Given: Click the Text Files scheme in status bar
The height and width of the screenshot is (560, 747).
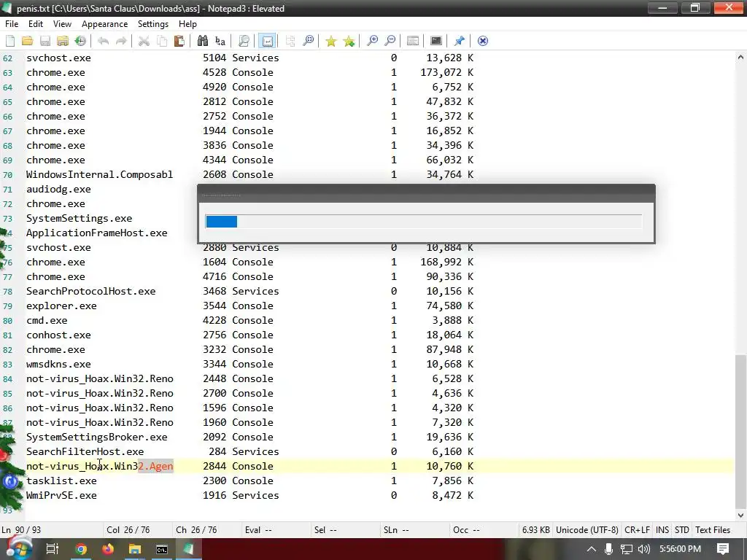Looking at the screenshot, I should (712, 530).
